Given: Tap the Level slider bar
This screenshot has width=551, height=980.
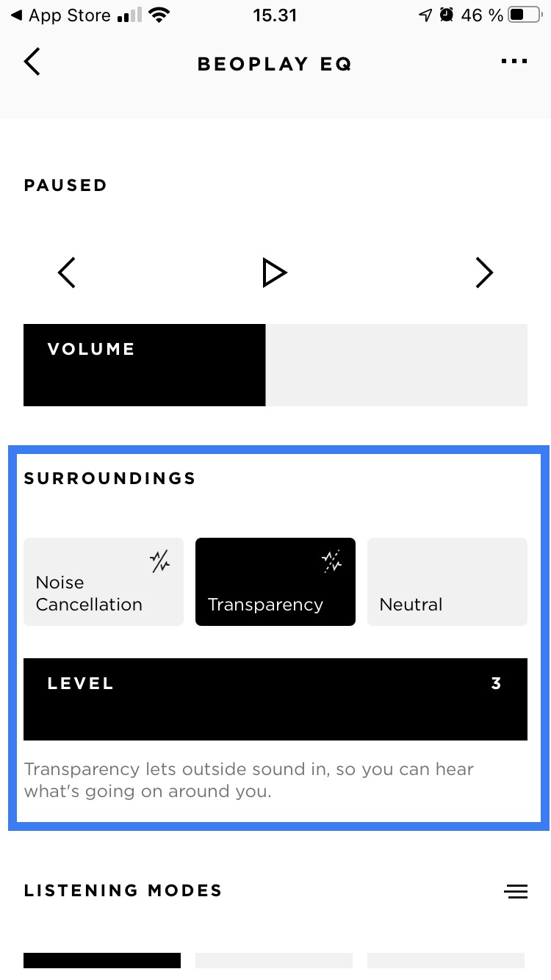Looking at the screenshot, I should 275,699.
